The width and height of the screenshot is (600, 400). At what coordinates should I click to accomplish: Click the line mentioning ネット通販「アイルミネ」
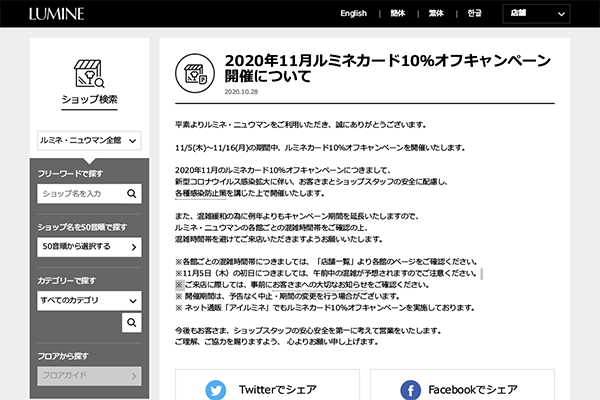click(325, 308)
